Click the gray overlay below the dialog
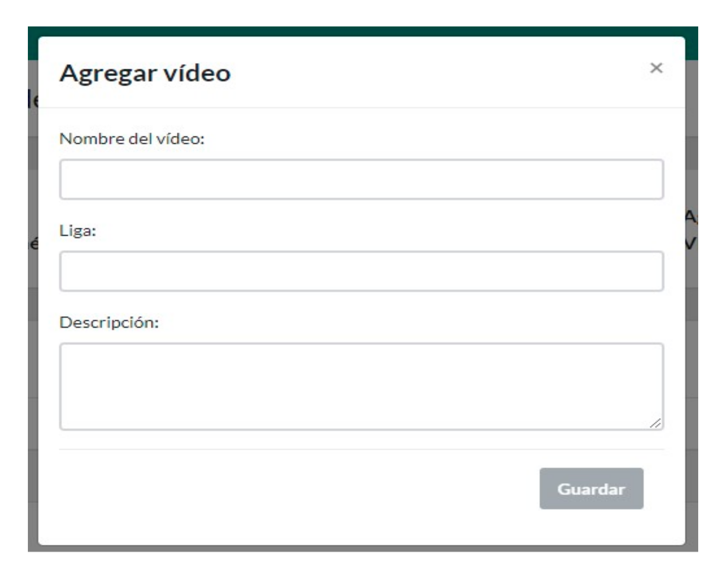 pyautogui.click(x=360, y=548)
